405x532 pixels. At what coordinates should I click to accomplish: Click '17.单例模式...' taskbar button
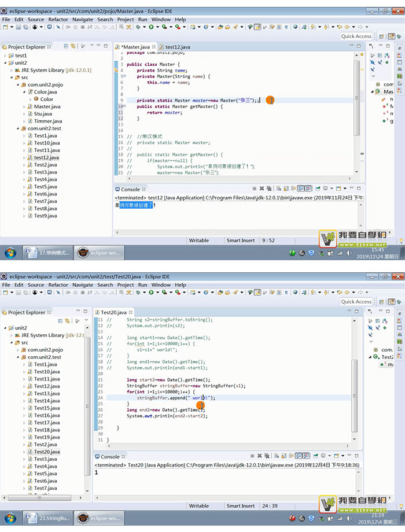tap(47, 253)
